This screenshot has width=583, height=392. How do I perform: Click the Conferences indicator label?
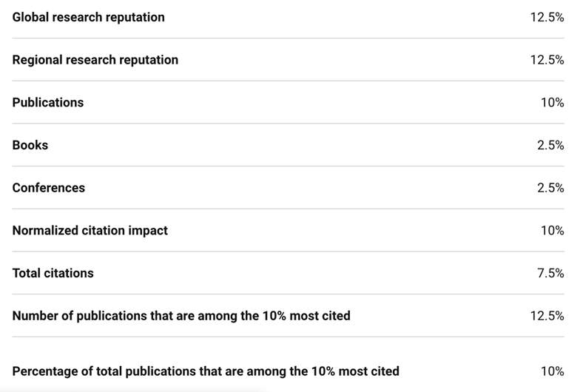pyautogui.click(x=48, y=188)
